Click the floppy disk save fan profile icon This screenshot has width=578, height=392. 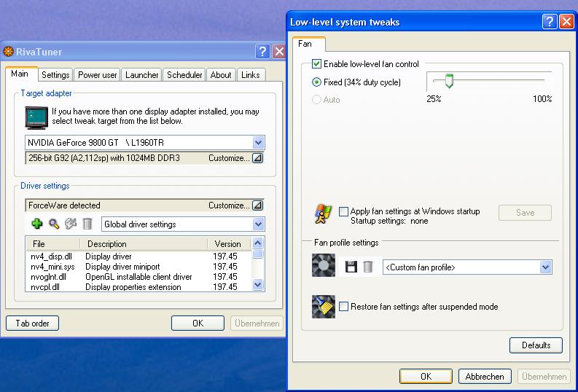click(x=351, y=267)
